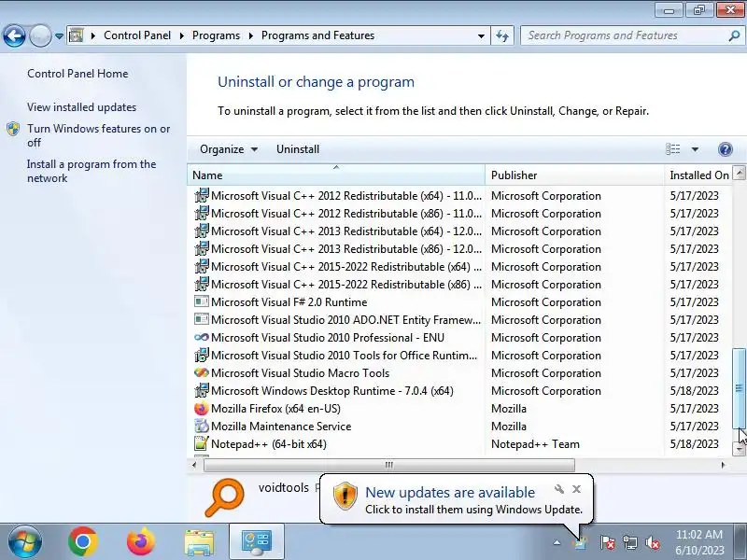Show hidden tray icons arrow

pos(557,542)
